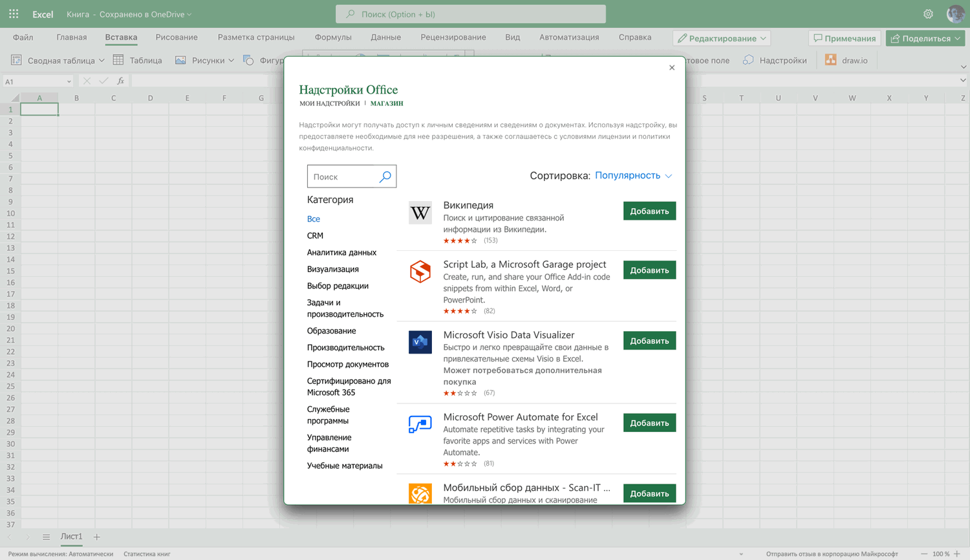This screenshot has width=970, height=560.
Task: Click the Shapes icon in ribbon
Action: click(248, 60)
